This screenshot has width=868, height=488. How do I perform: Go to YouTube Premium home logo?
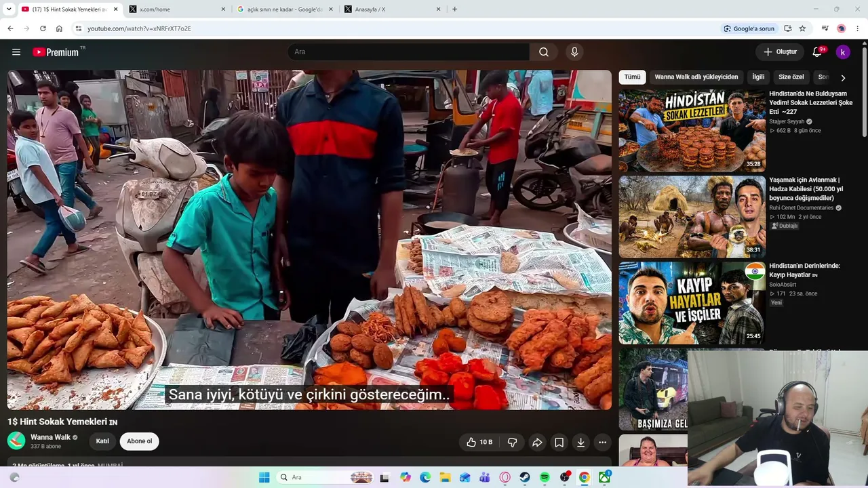(57, 52)
